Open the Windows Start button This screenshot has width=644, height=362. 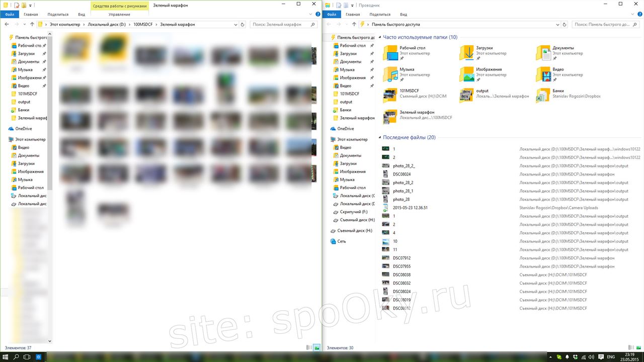5,357
